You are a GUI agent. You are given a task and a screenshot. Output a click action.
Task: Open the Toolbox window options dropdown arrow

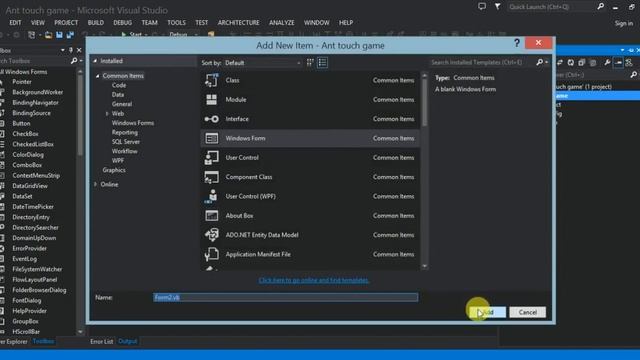tap(62, 50)
